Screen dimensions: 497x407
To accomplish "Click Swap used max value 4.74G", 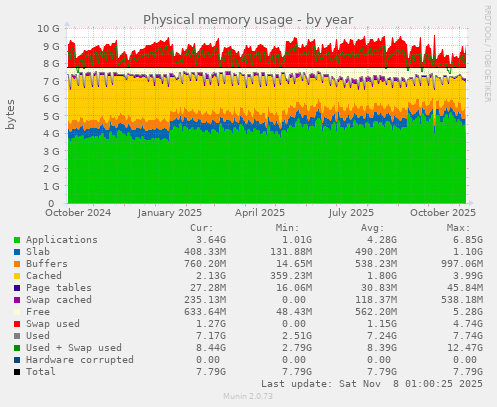I will [468, 324].
